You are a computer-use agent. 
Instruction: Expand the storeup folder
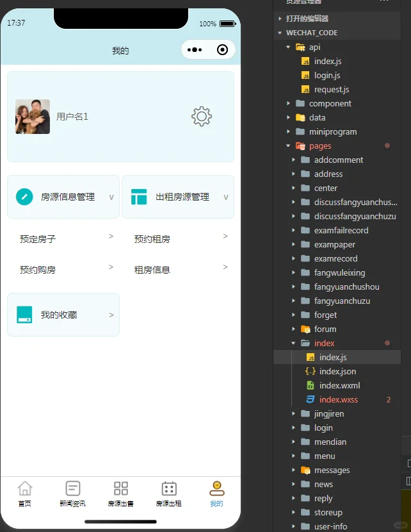coord(337,512)
